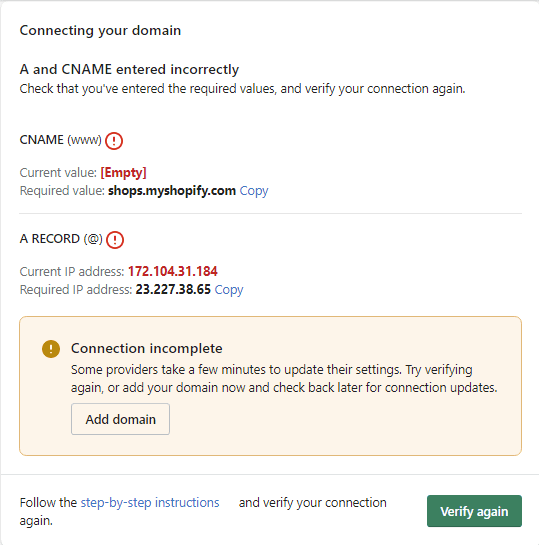Click the A and CNAME entered incorrectly heading
539x545 pixels.
click(x=129, y=70)
